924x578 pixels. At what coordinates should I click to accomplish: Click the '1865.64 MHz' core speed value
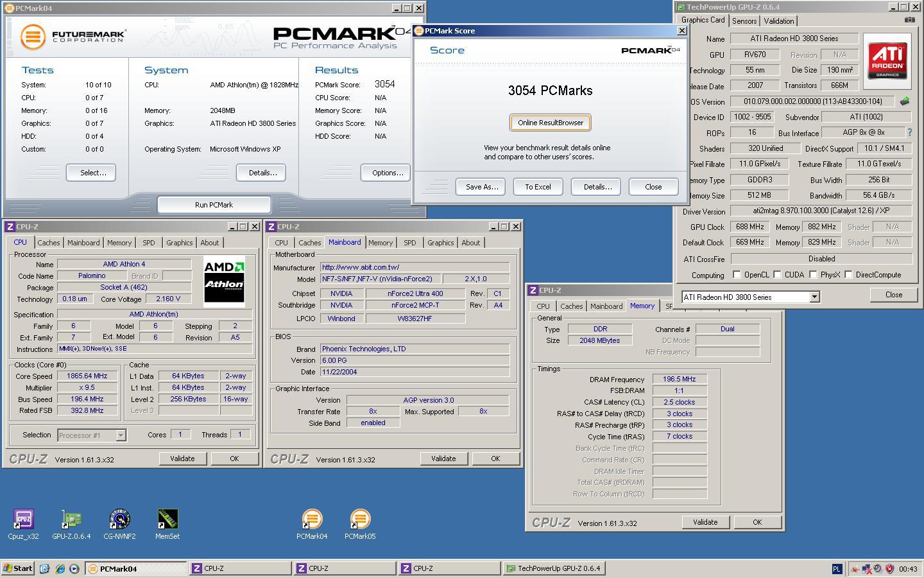pyautogui.click(x=87, y=376)
